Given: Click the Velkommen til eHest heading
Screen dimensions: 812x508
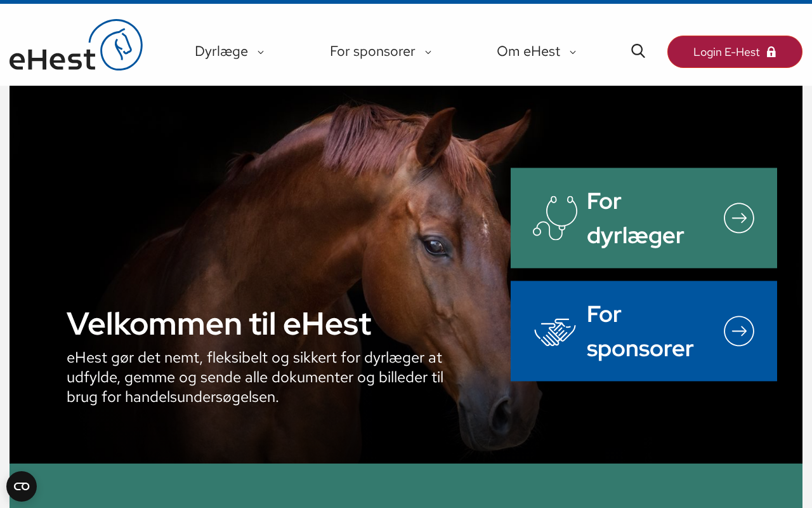Looking at the screenshot, I should point(219,323).
